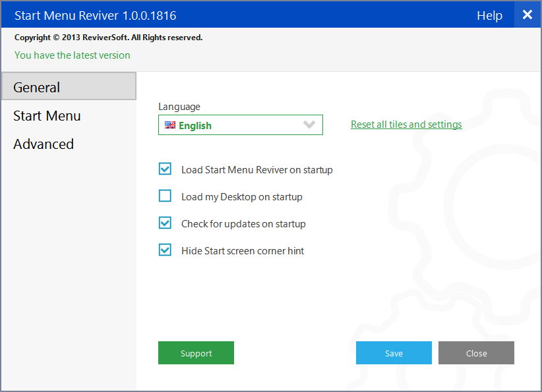Close the Start Menu Reviver window

tap(527, 14)
